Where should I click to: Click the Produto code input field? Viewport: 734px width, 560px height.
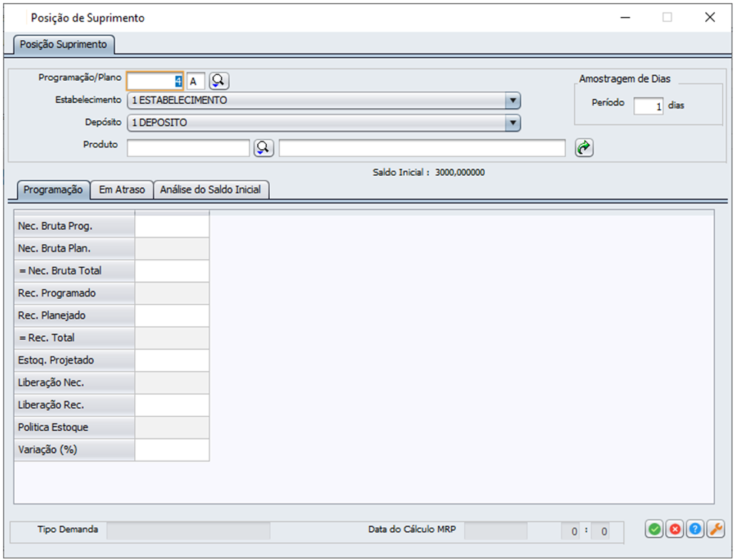[188, 148]
